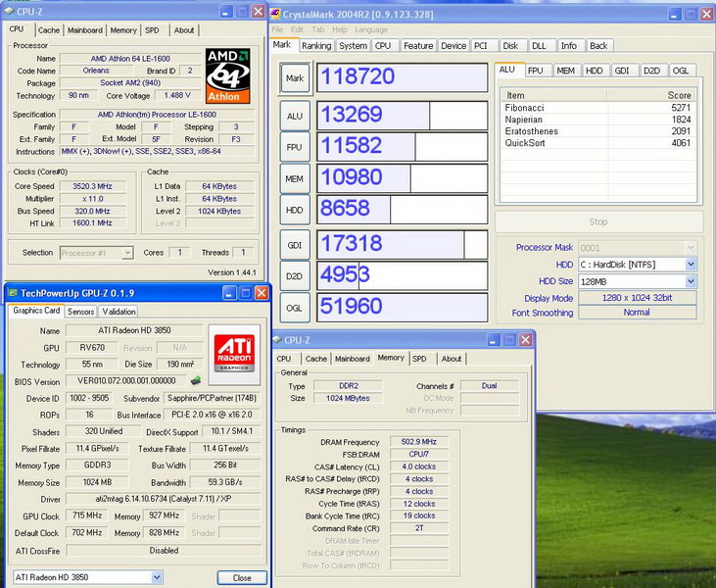Image resolution: width=716 pixels, height=588 pixels.
Task: Open the ATI Radeon HD 3850 selector
Action: pyautogui.click(x=88, y=577)
